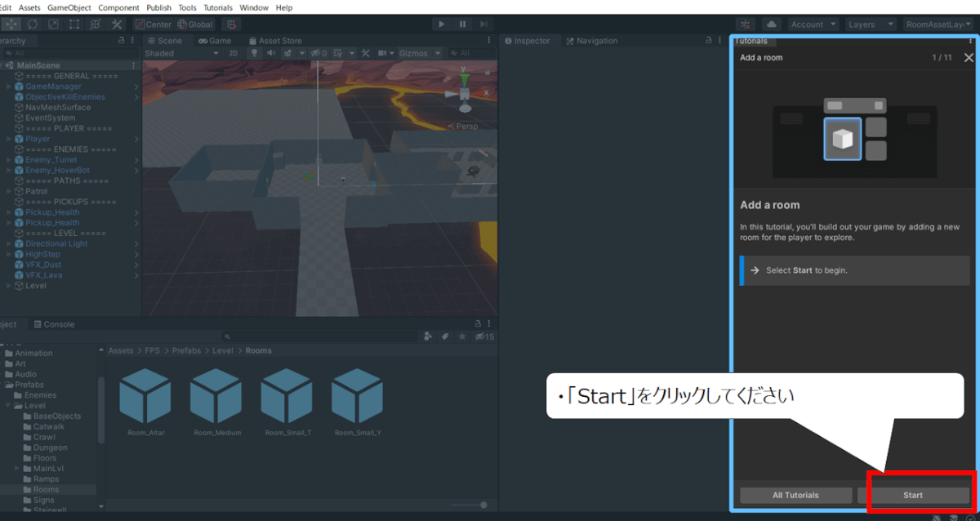Click the Inspector panel lock icon

pyautogui.click(x=709, y=40)
